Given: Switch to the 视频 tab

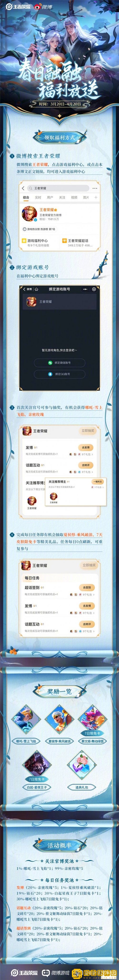Looking at the screenshot, I should 74,198.
